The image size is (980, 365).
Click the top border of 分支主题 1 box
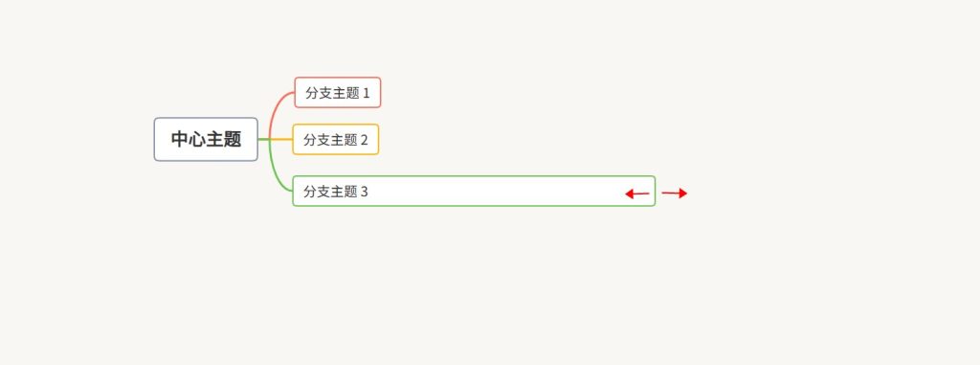click(x=338, y=78)
